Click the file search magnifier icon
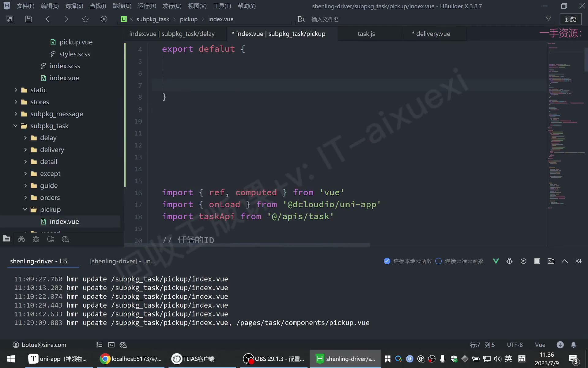The height and width of the screenshot is (368, 588). 301,19
